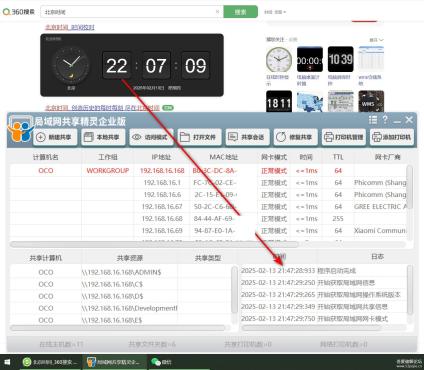Image resolution: width=424 pixels, height=370 pixels.
Task: Click the IP地址 column header
Action: click(162, 157)
